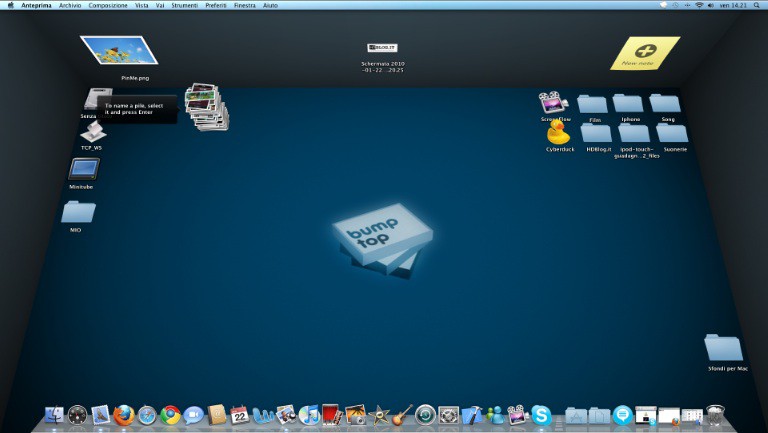Launch Firefox from the Dock
The height and width of the screenshot is (433, 768).
pyautogui.click(x=124, y=415)
